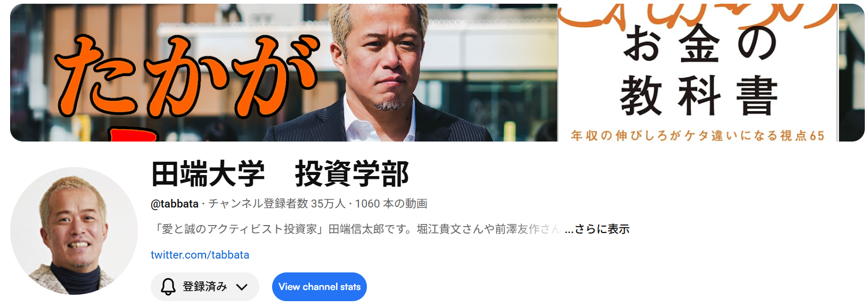Image resolution: width=868 pixels, height=307 pixels.
Task: Open the twitter.com/tabbata link
Action: coord(200,255)
